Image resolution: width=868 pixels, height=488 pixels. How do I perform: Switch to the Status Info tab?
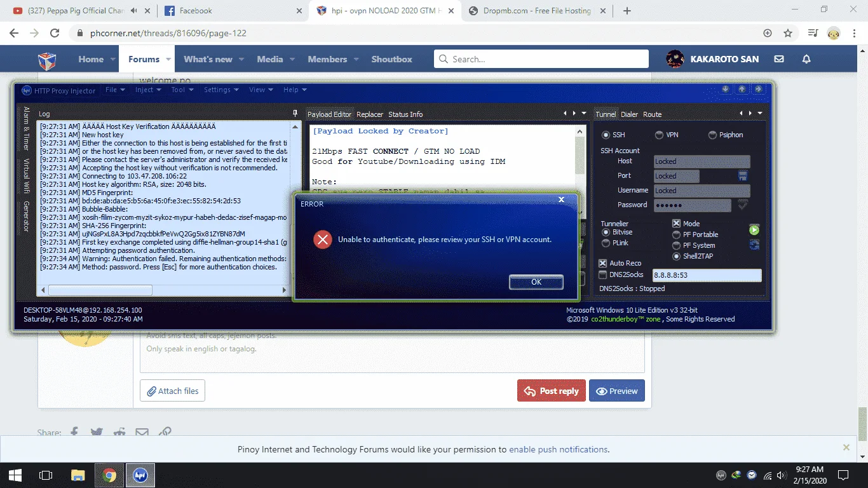[405, 114]
